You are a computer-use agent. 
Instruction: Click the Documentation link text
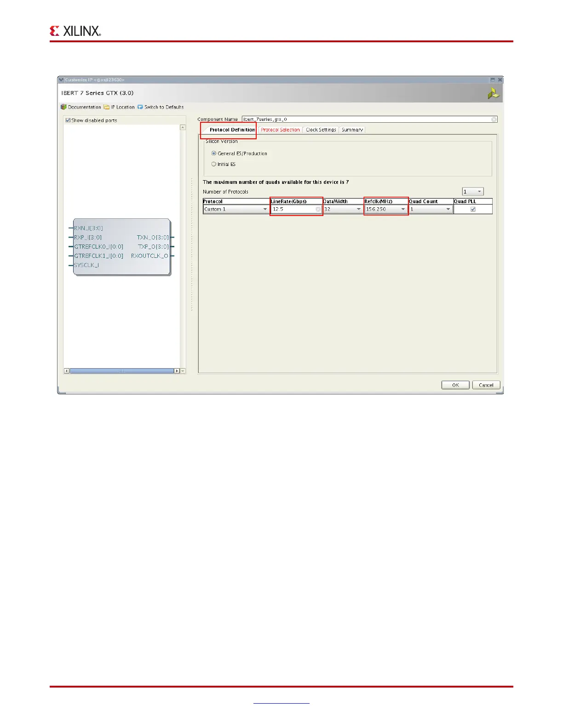[x=85, y=107]
